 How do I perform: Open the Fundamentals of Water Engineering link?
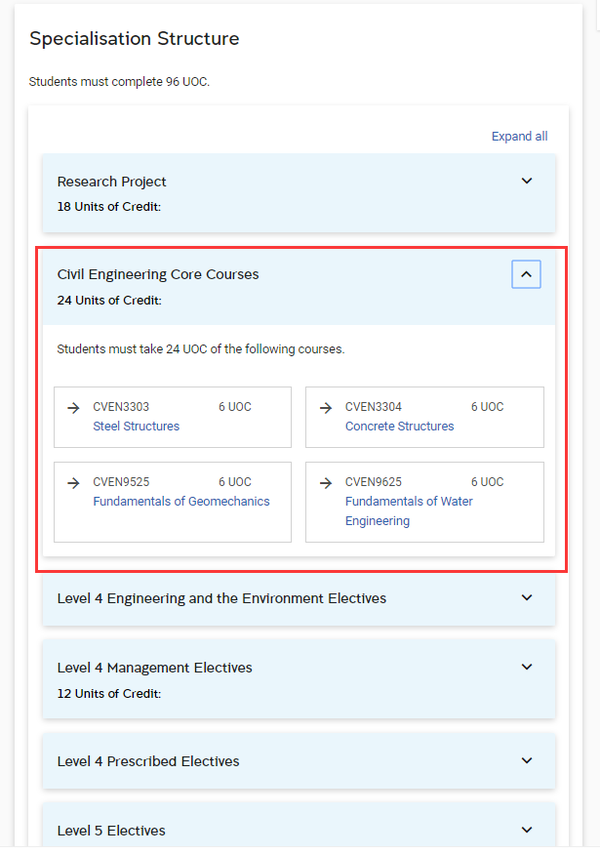[409, 511]
